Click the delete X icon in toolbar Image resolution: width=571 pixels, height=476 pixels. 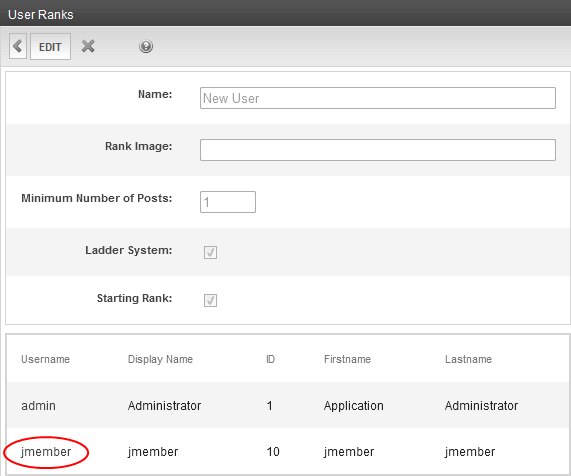[x=88, y=46]
